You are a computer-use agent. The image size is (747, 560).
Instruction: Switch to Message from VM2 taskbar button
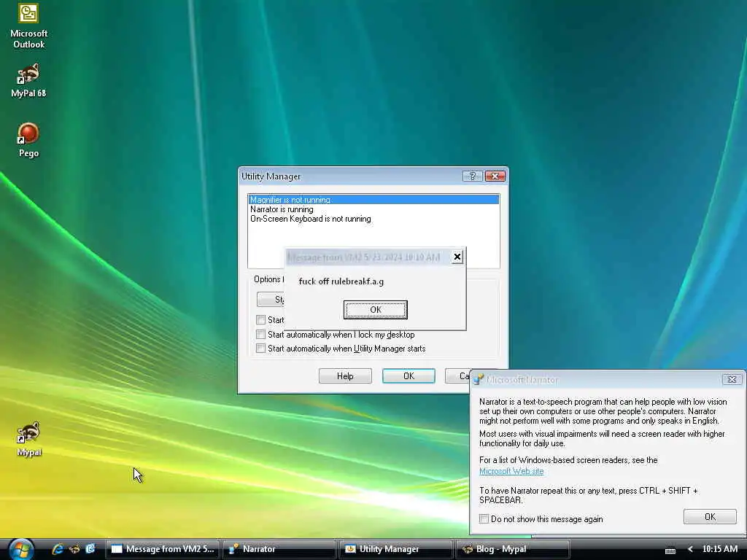tap(163, 549)
